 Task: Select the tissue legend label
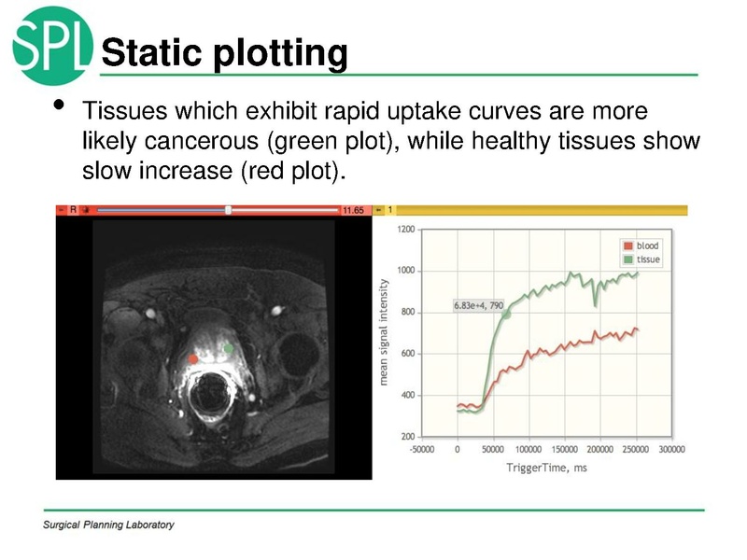649,259
